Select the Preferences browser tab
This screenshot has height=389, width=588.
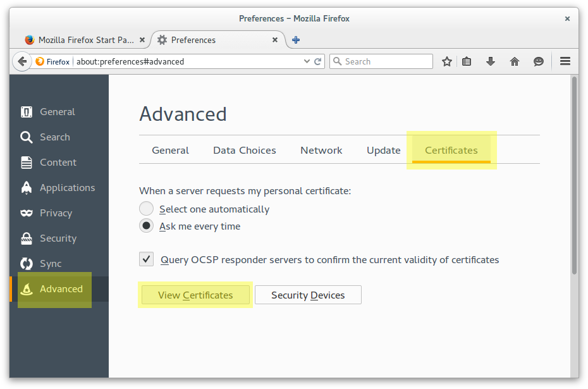click(219, 40)
